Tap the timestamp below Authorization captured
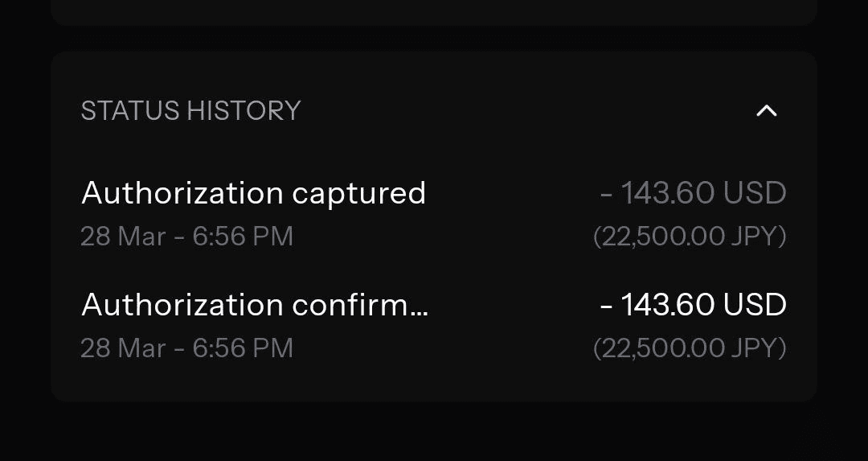Viewport: 868px width, 461px height. (186, 237)
